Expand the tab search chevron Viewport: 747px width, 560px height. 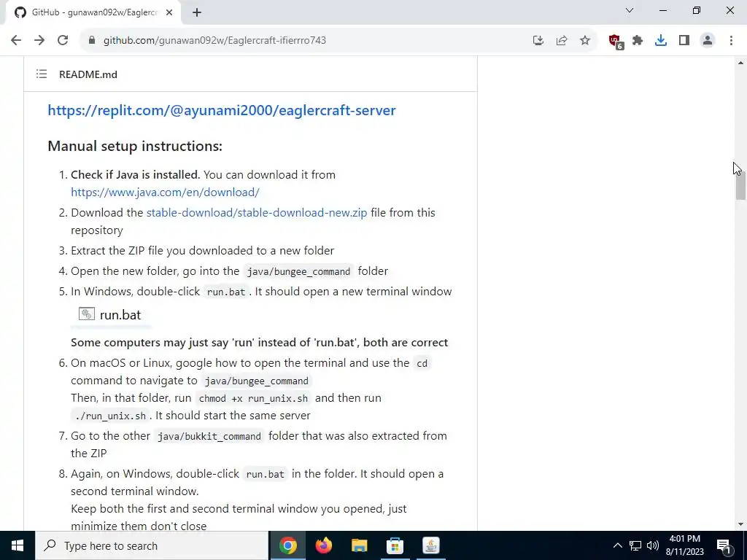pyautogui.click(x=630, y=10)
